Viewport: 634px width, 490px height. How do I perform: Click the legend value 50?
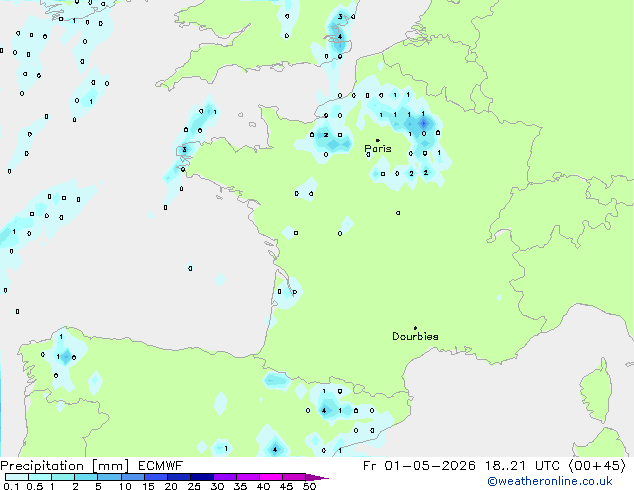pos(309,486)
